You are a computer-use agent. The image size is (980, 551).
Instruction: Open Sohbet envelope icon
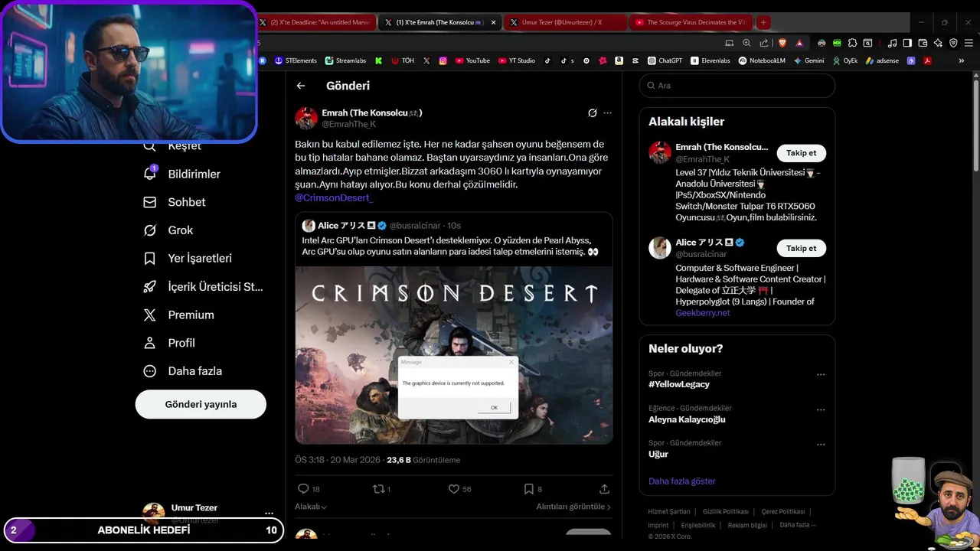(x=150, y=202)
